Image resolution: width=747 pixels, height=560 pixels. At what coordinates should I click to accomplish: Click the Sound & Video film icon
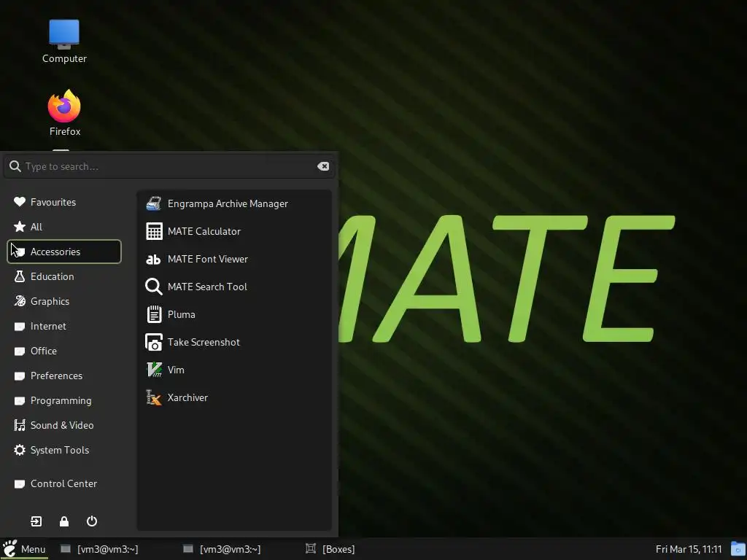20,425
